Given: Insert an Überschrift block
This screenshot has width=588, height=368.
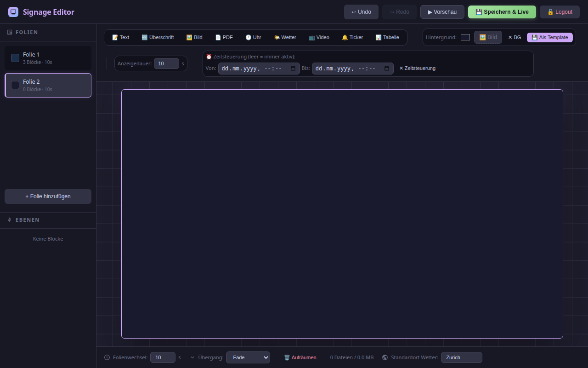Looking at the screenshot, I should coord(158,37).
